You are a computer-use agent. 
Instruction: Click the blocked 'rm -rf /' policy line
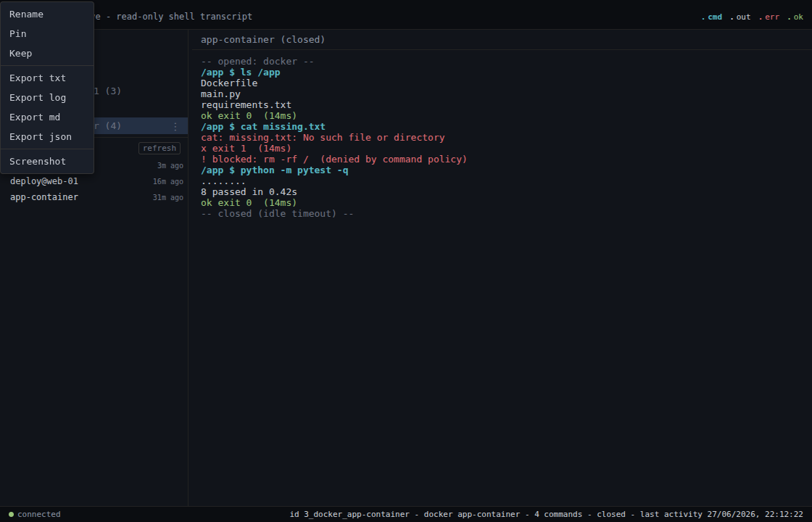(334, 159)
